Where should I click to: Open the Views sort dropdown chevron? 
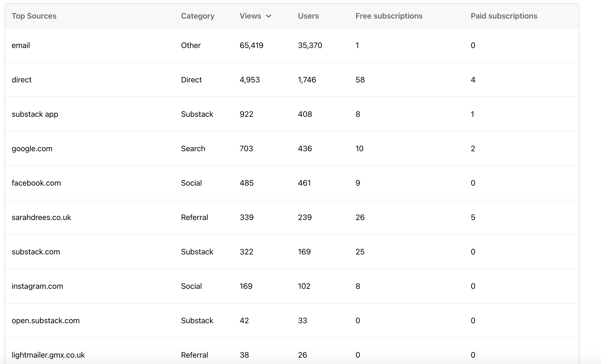tap(269, 16)
